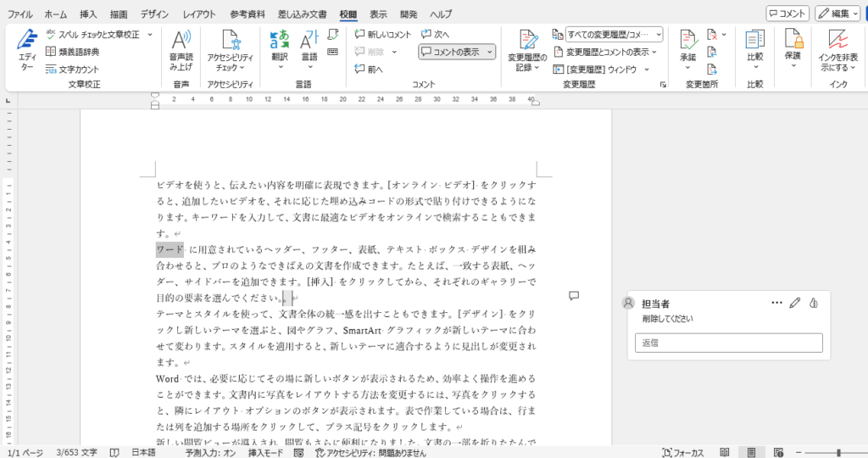Launch 変更履歴 group dialog launcher
This screenshot has height=458, width=868.
tap(663, 85)
